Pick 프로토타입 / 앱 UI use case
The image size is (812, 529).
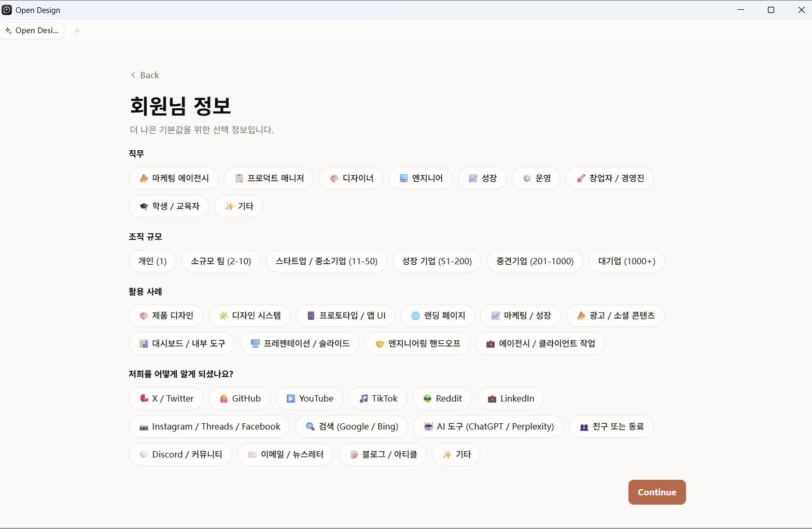coord(345,316)
